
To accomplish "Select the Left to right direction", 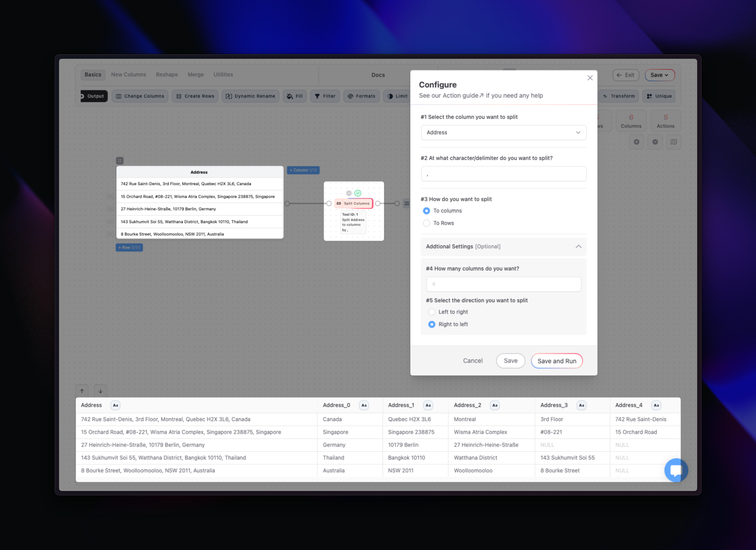I will coord(432,312).
